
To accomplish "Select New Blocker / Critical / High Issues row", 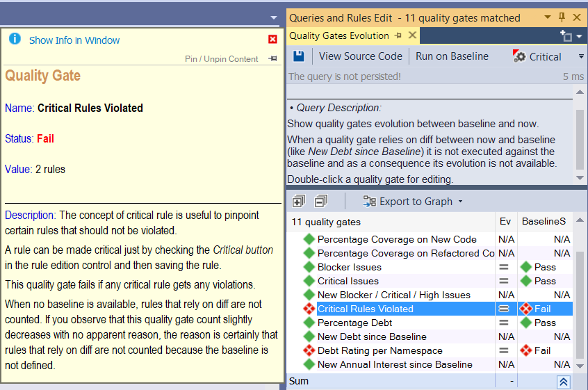I will (394, 295).
